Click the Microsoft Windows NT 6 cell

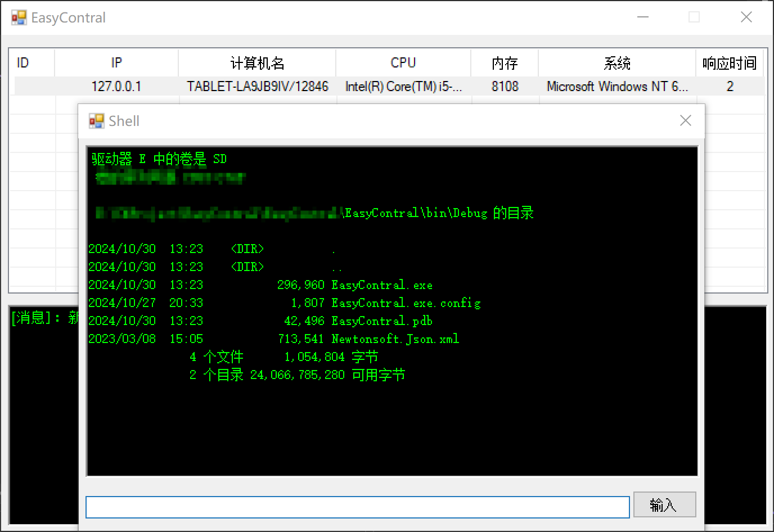[617, 86]
